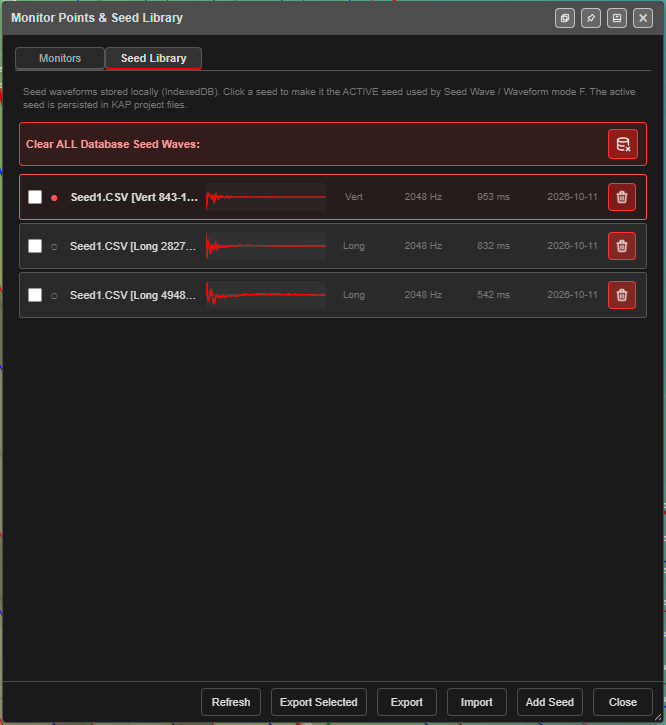Open waveform thumbnail of Long 4948 seed
Screen dimensions: 666x725
click(266, 295)
